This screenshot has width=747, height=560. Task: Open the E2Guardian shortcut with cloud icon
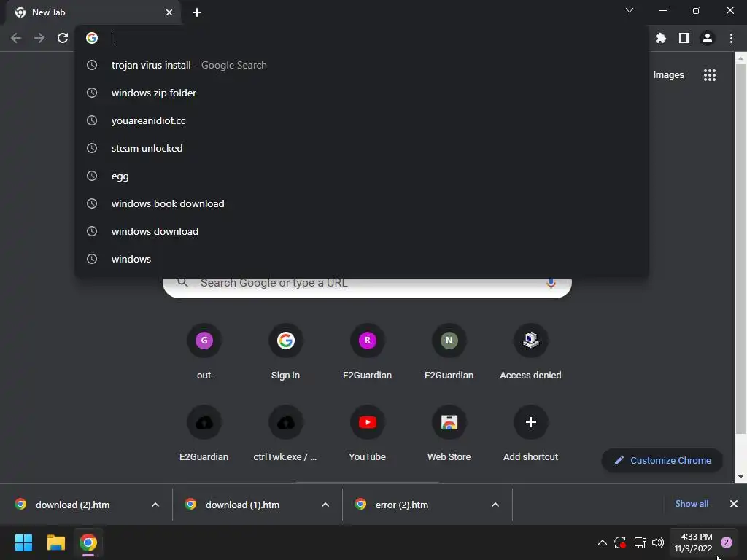coord(204,434)
